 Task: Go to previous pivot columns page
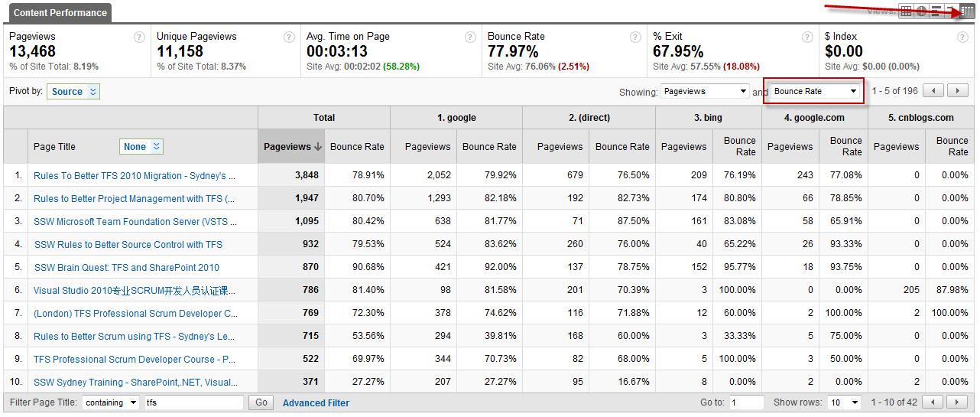[x=933, y=91]
